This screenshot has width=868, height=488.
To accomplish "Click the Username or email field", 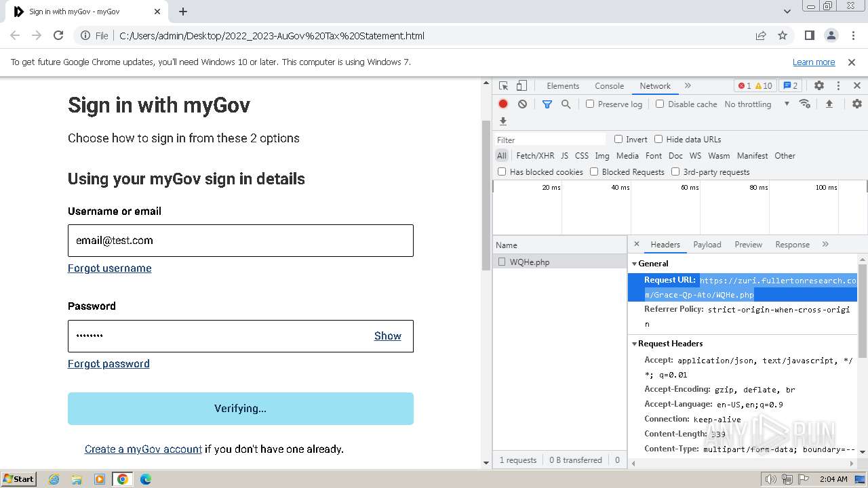I will [x=241, y=241].
